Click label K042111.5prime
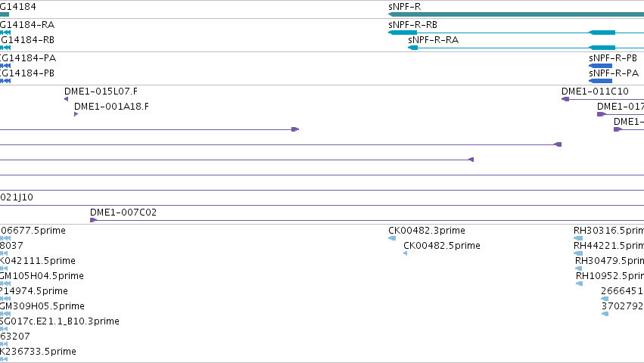 pyautogui.click(x=38, y=261)
